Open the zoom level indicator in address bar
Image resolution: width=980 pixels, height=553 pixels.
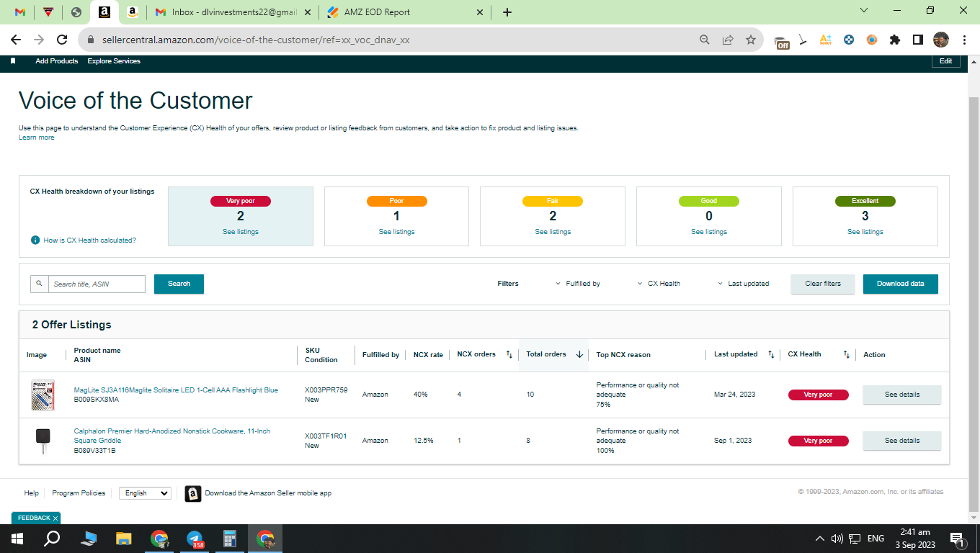pos(705,40)
